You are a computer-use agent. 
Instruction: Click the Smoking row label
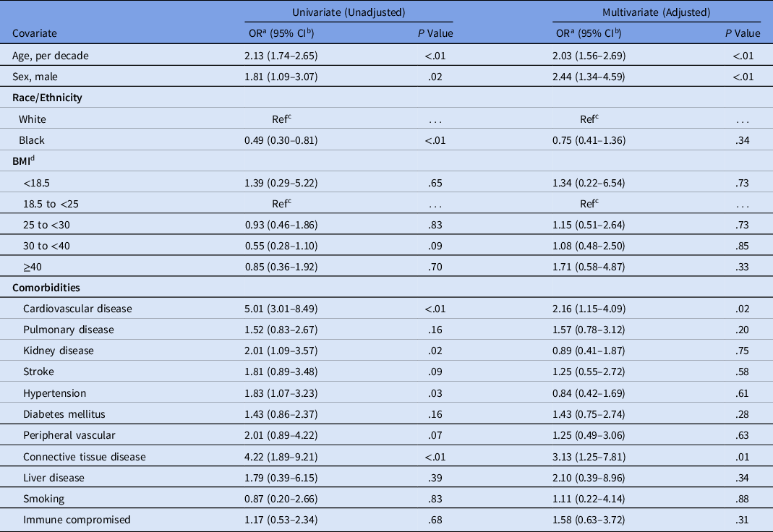[x=43, y=498]
